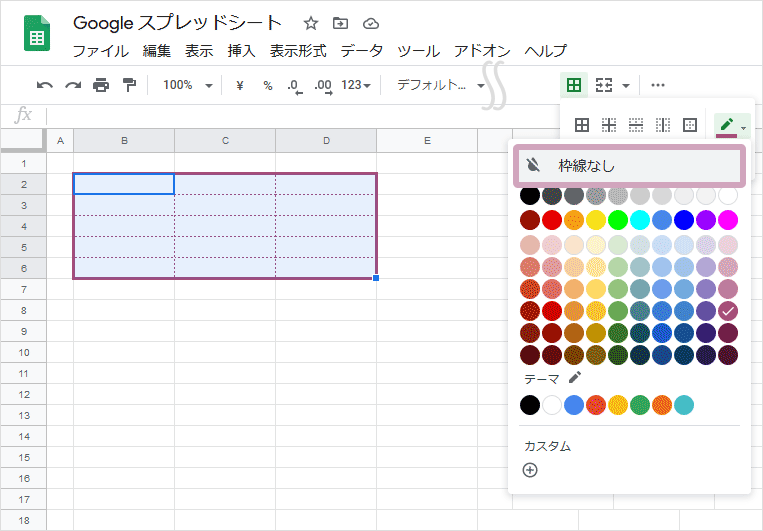Open the 123 number format dropdown

(x=356, y=85)
